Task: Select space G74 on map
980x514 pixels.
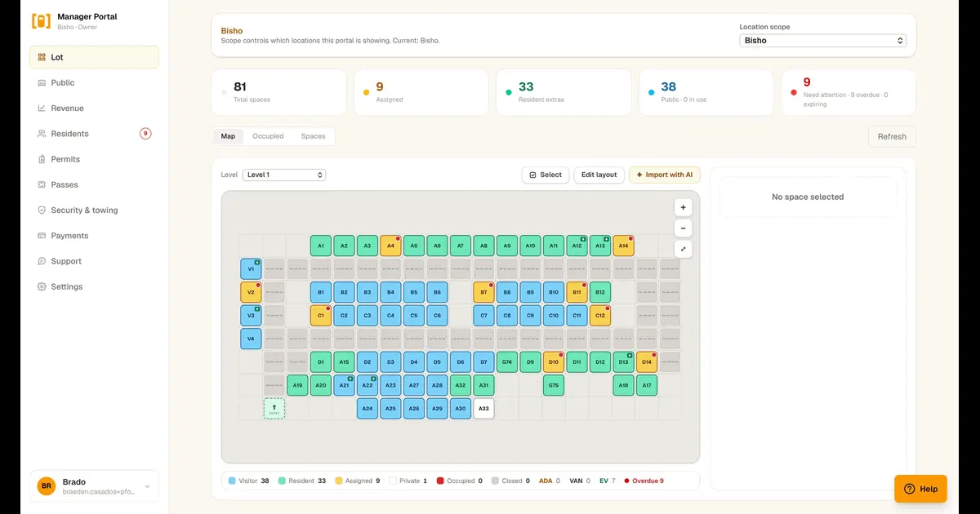Action: (507, 361)
